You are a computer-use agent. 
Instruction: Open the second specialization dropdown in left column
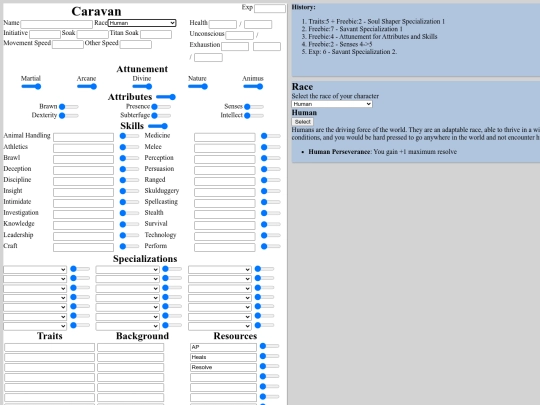click(x=35, y=279)
